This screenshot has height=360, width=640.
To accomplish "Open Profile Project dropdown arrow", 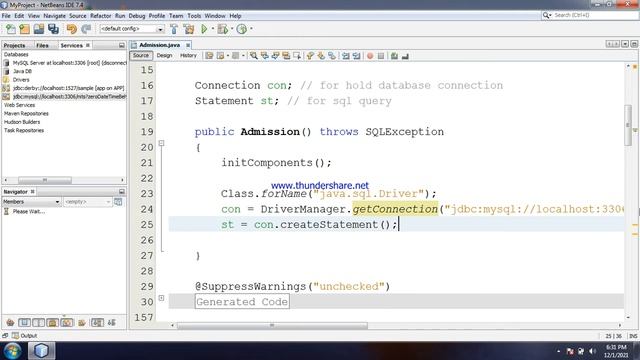I will click(x=251, y=29).
